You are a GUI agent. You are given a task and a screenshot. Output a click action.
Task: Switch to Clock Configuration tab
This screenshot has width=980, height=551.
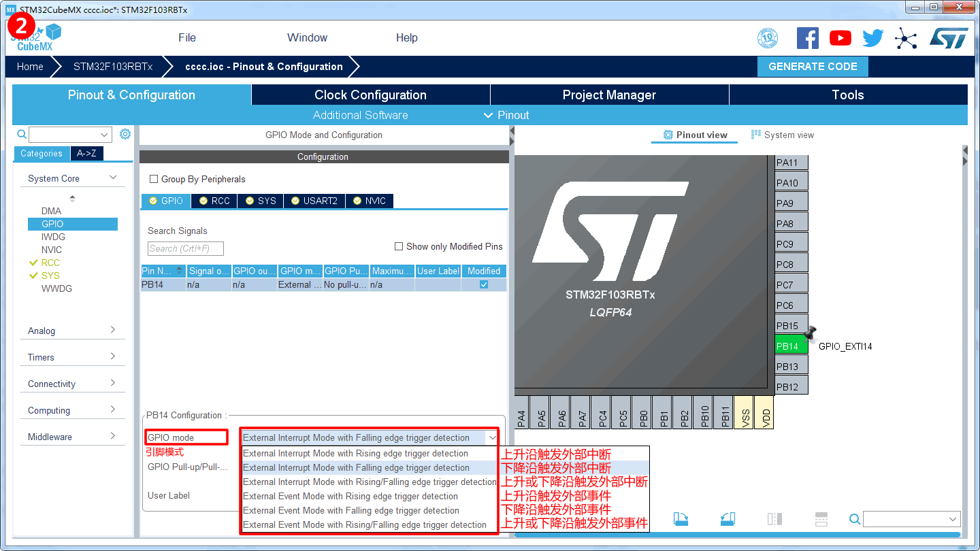coord(370,95)
